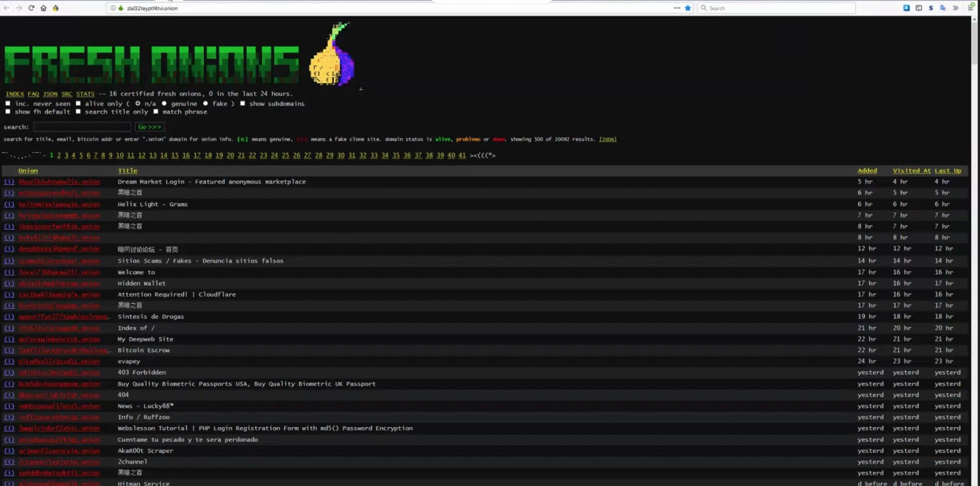This screenshot has height=486, width=980.
Task: Check the alive only option
Action: click(78, 103)
